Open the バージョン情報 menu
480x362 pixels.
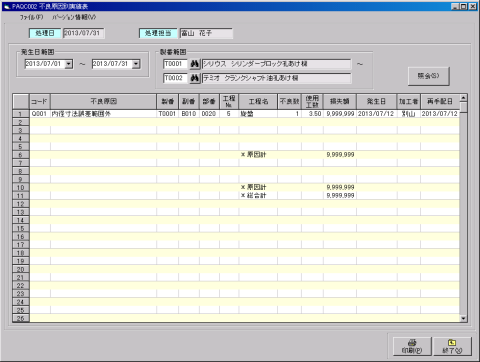(x=74, y=17)
